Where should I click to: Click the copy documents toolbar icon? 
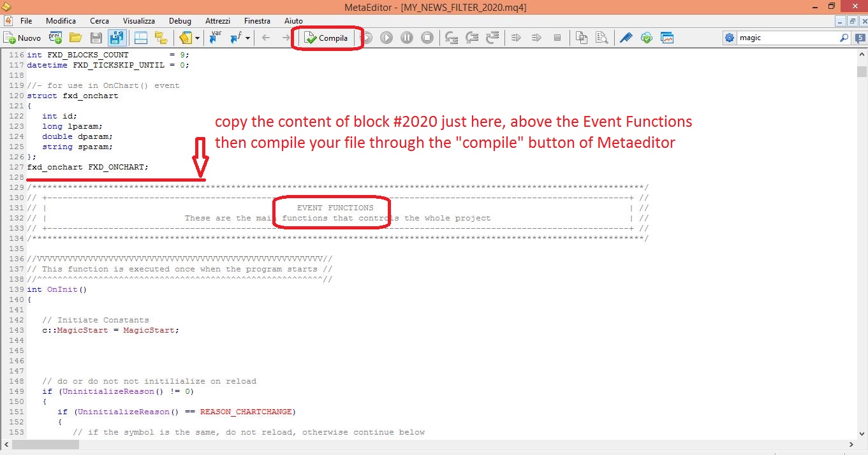click(581, 38)
